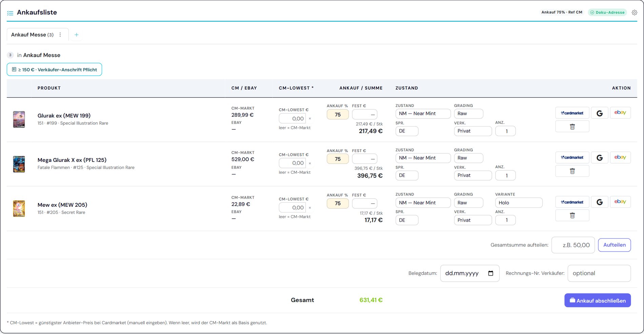
Task: Open Verk. dropdown for Mega Glurak X ex
Action: [473, 175]
